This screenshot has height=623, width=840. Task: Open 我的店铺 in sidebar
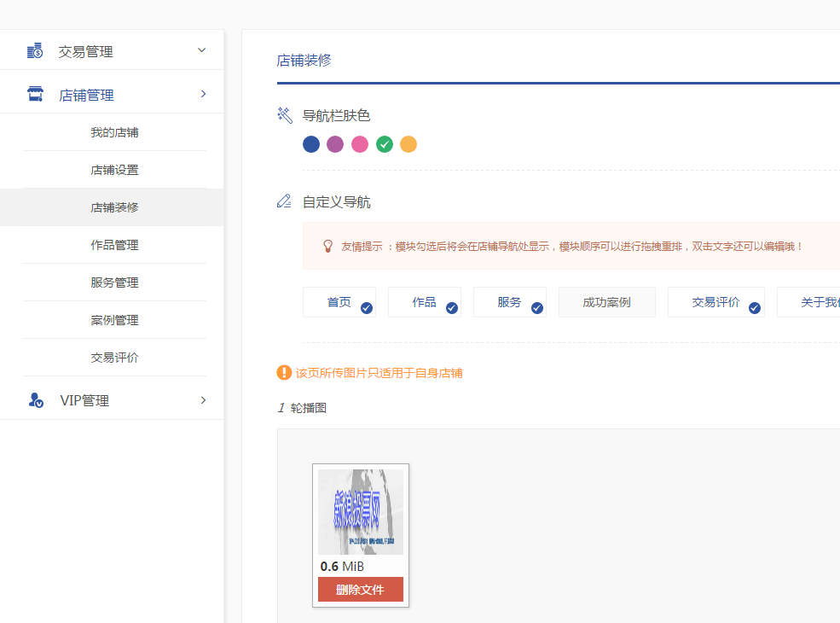coord(114,132)
